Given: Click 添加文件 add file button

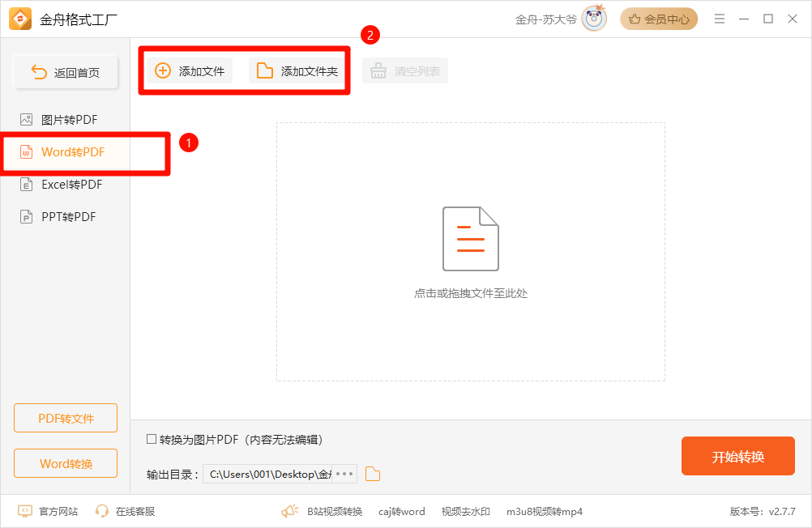Looking at the screenshot, I should coord(190,71).
